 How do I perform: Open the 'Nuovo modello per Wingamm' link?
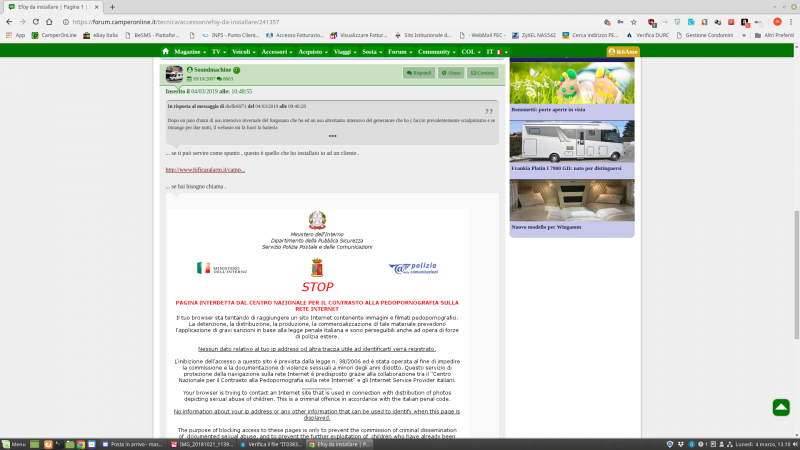[x=546, y=227]
